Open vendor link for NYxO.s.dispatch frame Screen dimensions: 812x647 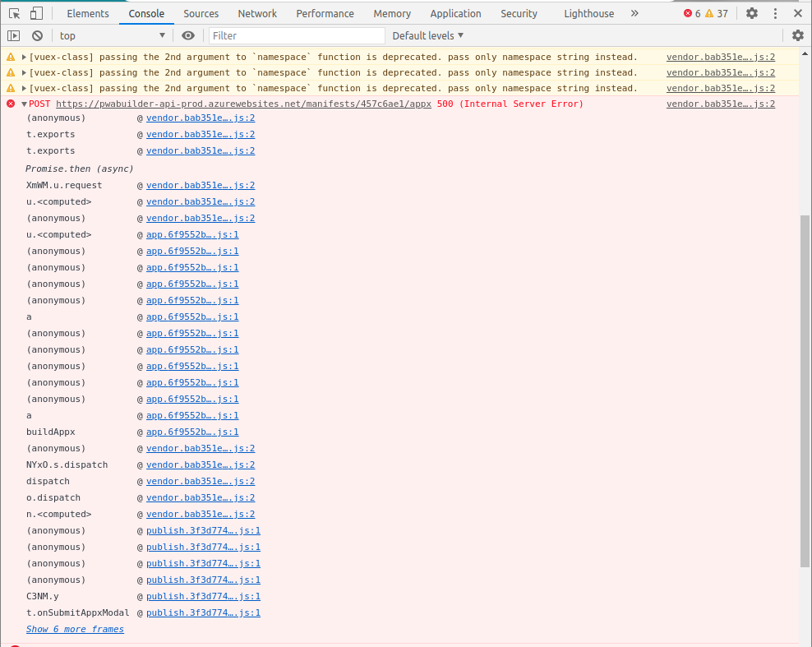click(x=201, y=464)
